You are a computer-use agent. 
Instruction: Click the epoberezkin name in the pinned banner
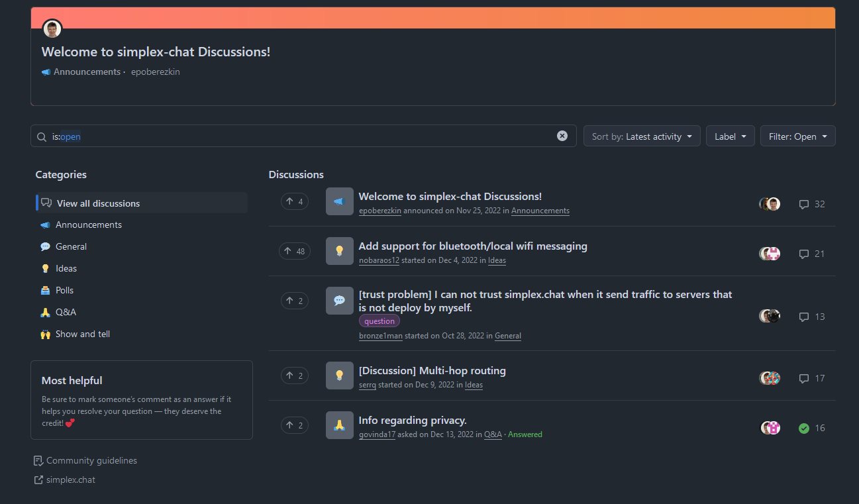[155, 72]
